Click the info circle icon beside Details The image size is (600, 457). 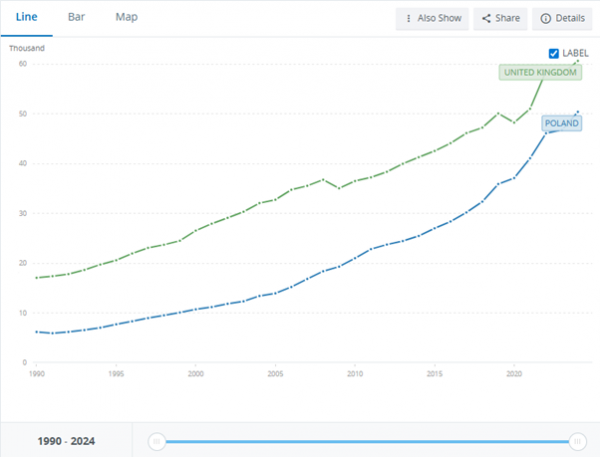(545, 18)
